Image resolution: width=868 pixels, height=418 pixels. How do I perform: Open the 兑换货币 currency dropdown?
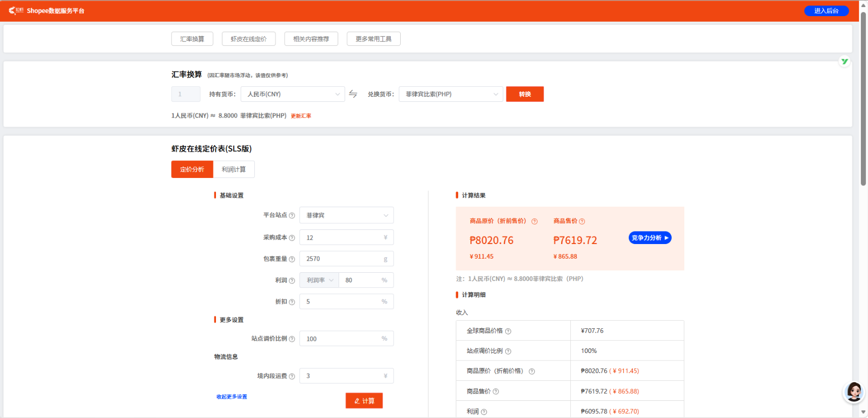tap(451, 94)
